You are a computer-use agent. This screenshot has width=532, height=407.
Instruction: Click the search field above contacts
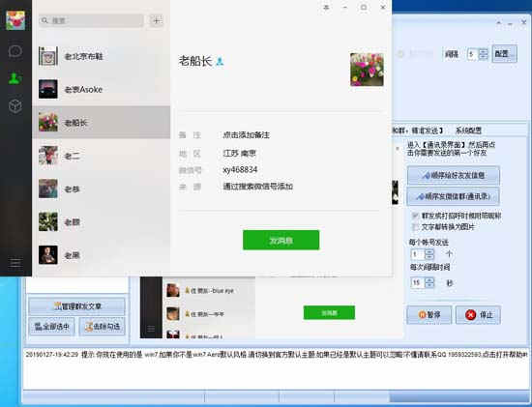point(91,20)
